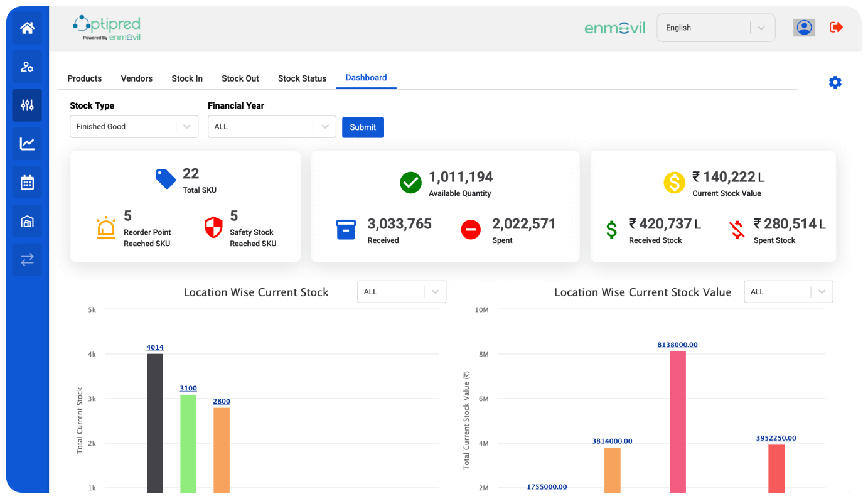
Task: Open Location Wise Current Stock ALL filter
Action: pos(402,292)
